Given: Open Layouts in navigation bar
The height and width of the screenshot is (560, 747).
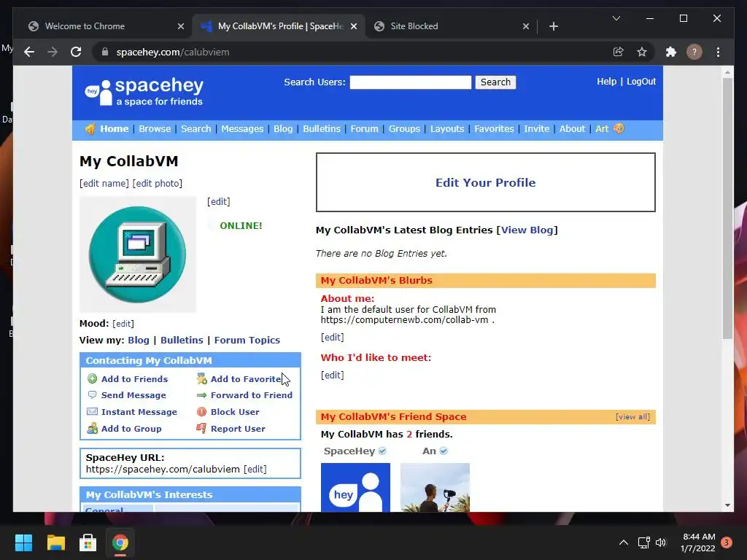Looking at the screenshot, I should pos(447,128).
